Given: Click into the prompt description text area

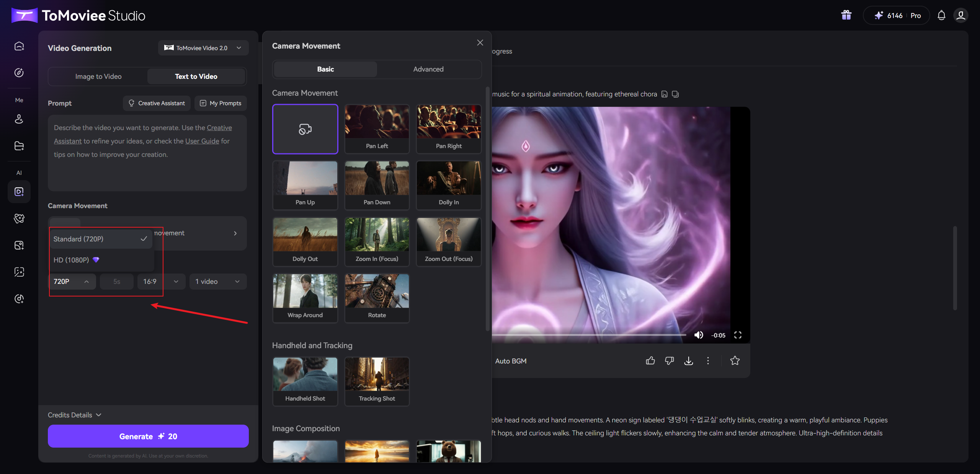Looking at the screenshot, I should 147,153.
